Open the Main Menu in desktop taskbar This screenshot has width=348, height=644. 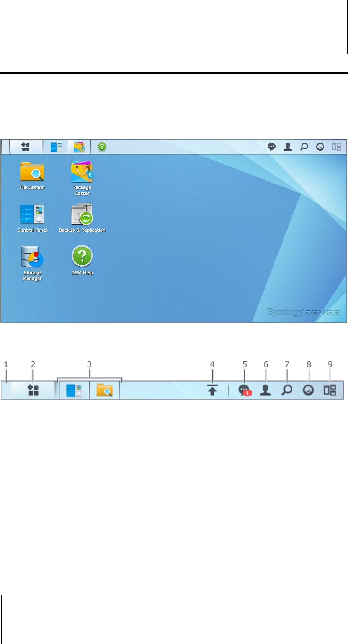tap(26, 147)
